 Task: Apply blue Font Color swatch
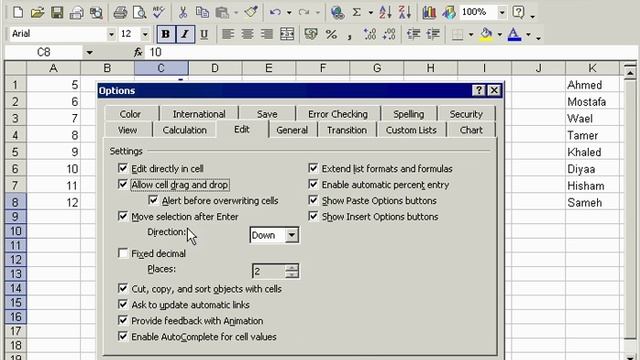(514, 34)
